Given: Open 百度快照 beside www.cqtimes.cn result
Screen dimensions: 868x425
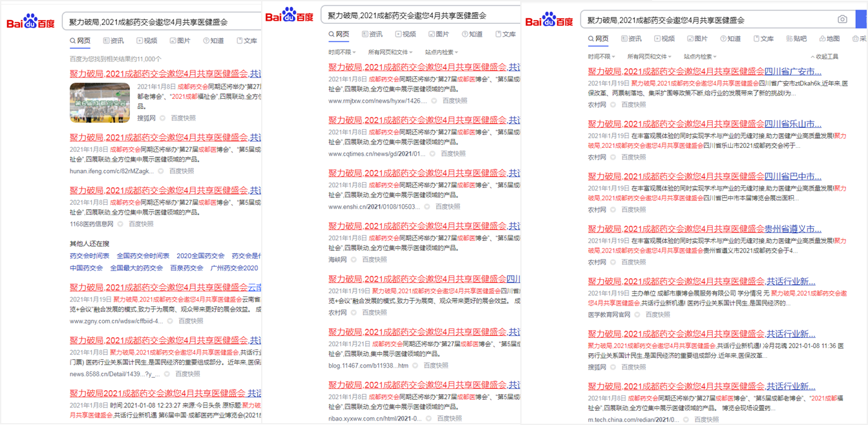Looking at the screenshot, I should 453,154.
